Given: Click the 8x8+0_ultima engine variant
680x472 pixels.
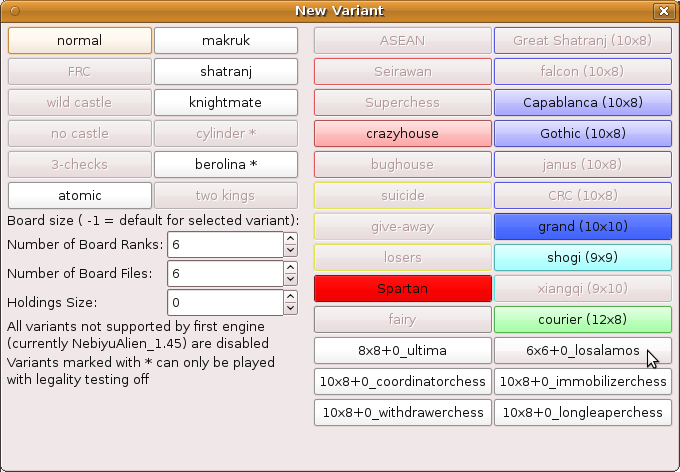Looking at the screenshot, I should pos(403,351).
